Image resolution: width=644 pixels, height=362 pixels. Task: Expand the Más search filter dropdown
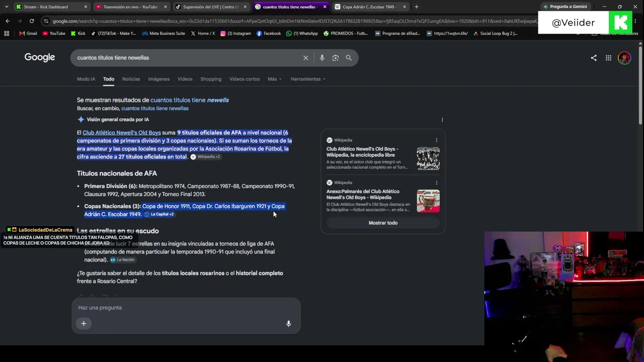click(x=275, y=79)
